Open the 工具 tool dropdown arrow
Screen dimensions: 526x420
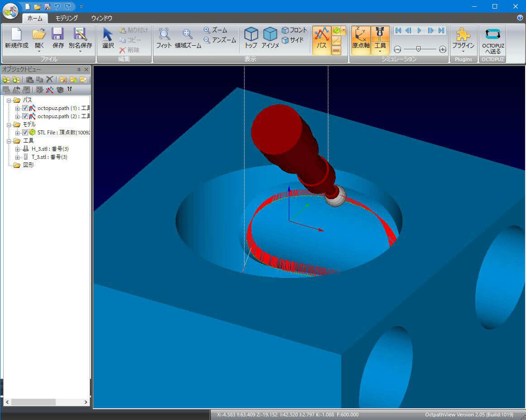(380, 52)
